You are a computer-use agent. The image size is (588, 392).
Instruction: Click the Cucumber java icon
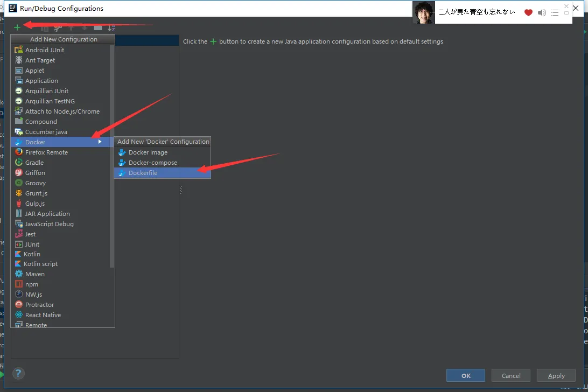click(19, 132)
